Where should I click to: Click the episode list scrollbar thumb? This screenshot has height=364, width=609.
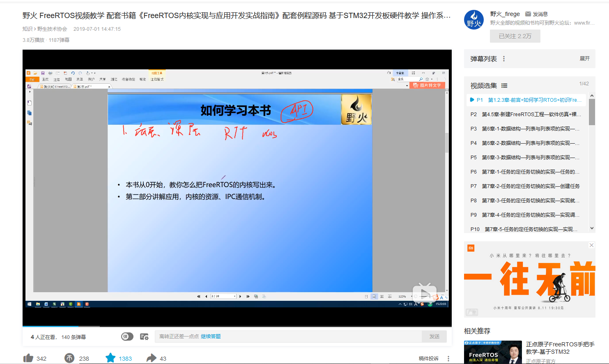point(592,112)
